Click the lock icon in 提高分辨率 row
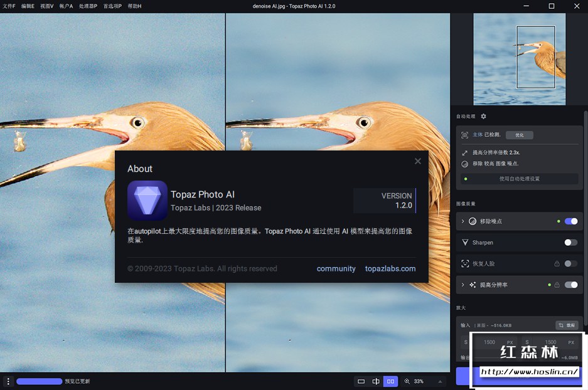Screen dimensions: 588x390 [557, 285]
